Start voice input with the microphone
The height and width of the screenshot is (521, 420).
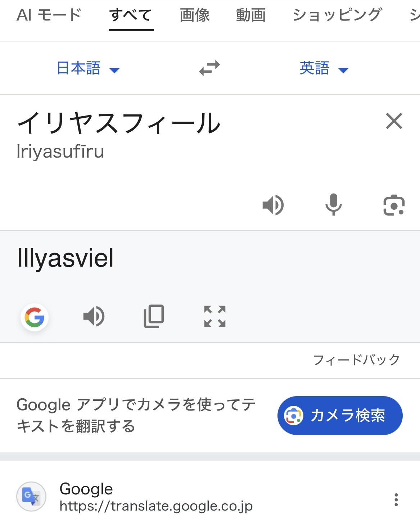[x=333, y=205]
